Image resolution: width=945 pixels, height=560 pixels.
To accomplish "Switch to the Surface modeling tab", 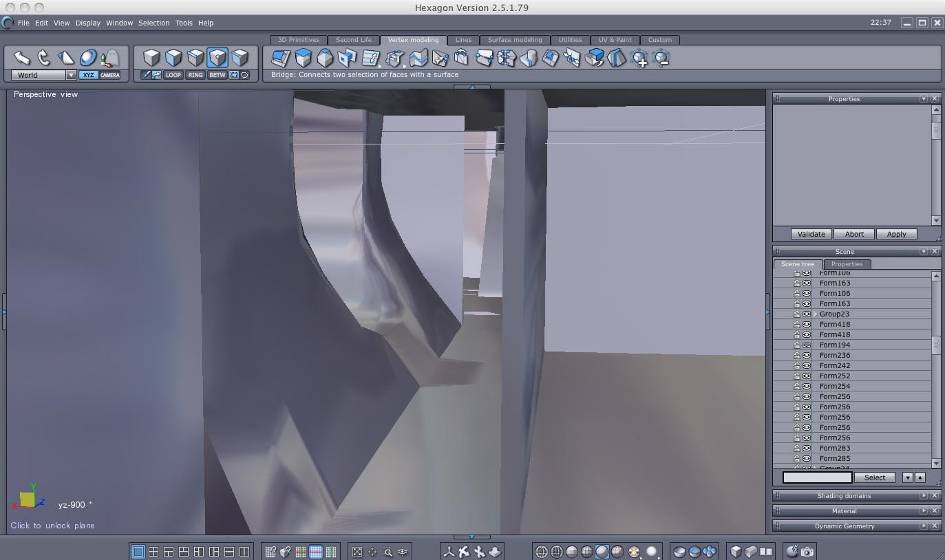I will click(515, 40).
